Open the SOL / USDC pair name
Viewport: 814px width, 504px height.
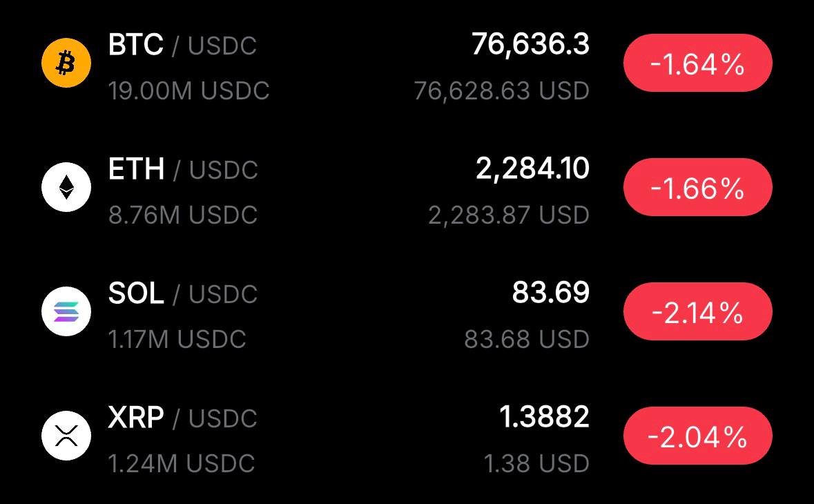183,294
